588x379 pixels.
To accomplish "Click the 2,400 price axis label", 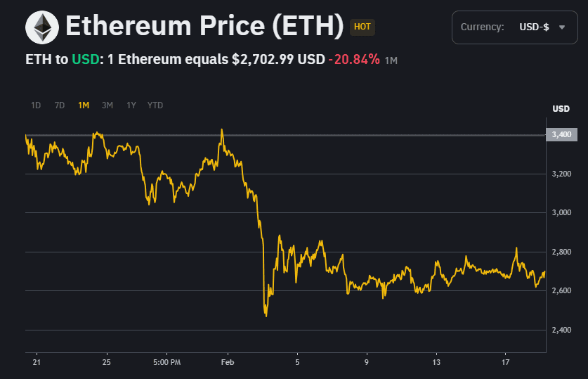I will pyautogui.click(x=561, y=330).
